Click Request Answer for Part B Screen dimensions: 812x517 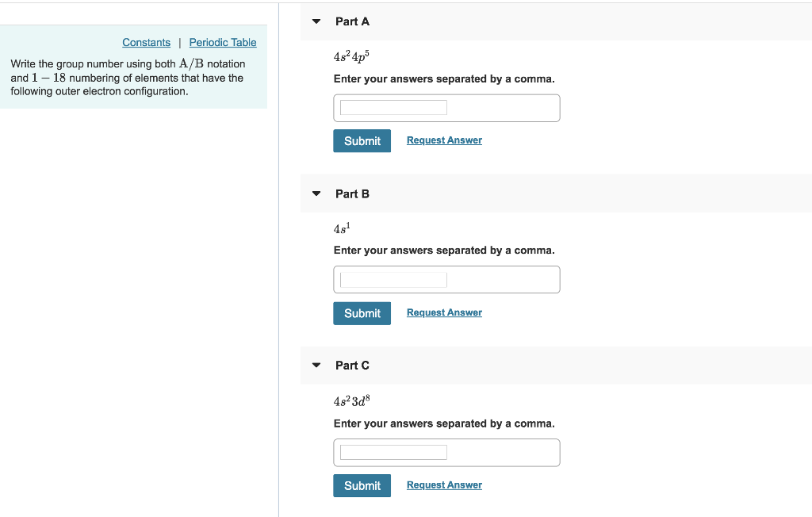[444, 312]
